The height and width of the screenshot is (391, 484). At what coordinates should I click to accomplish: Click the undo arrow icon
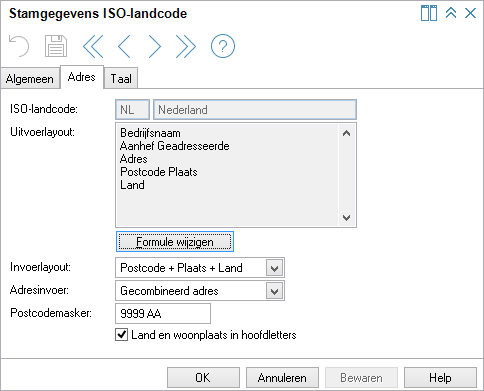pyautogui.click(x=19, y=46)
